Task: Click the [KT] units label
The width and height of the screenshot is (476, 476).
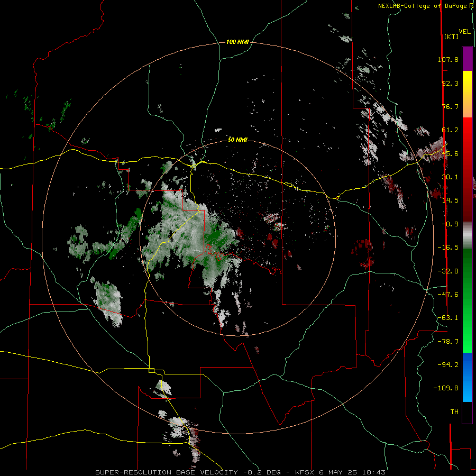Action: 451,36
